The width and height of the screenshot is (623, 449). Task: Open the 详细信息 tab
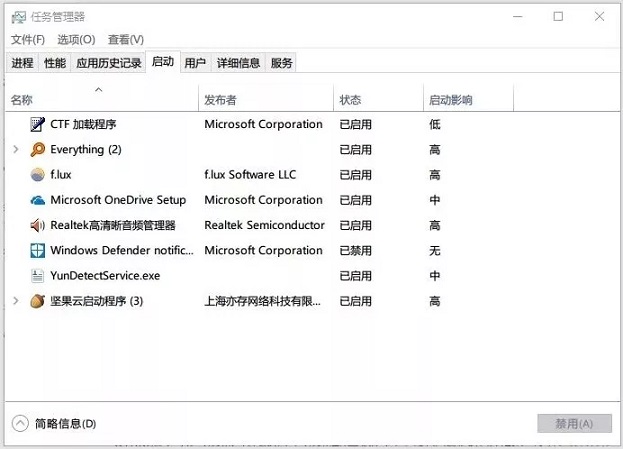238,63
